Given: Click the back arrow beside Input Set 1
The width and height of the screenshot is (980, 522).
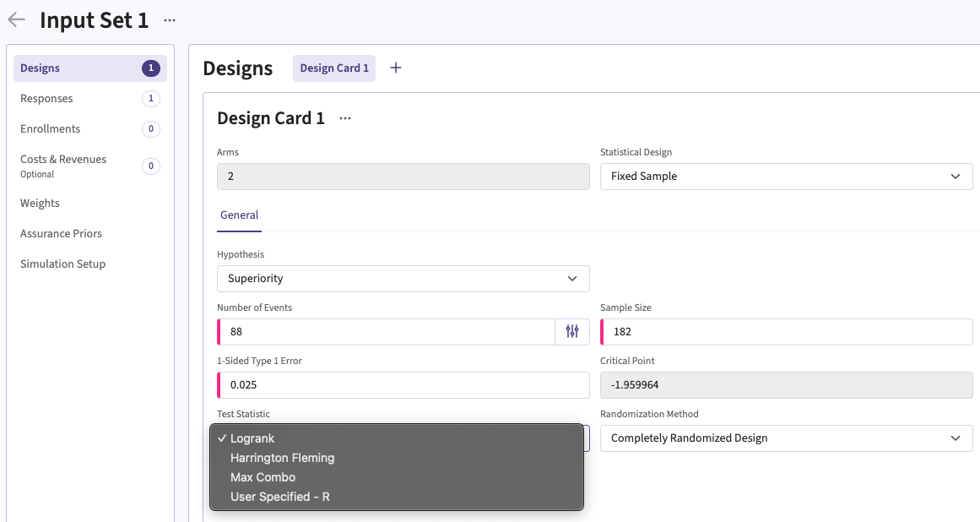Looking at the screenshot, I should pos(16,20).
